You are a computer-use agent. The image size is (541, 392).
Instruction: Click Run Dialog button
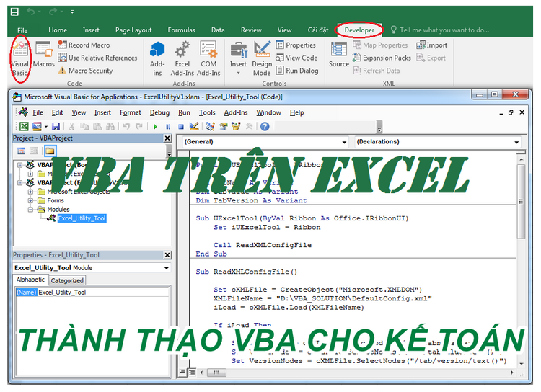297,71
